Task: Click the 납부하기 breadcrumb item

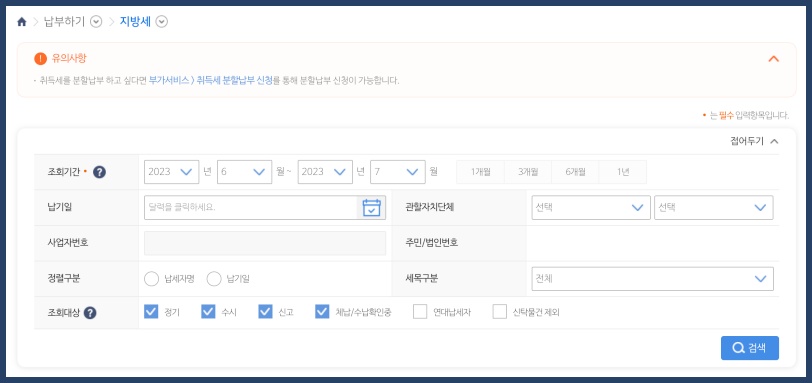Action: 65,22
